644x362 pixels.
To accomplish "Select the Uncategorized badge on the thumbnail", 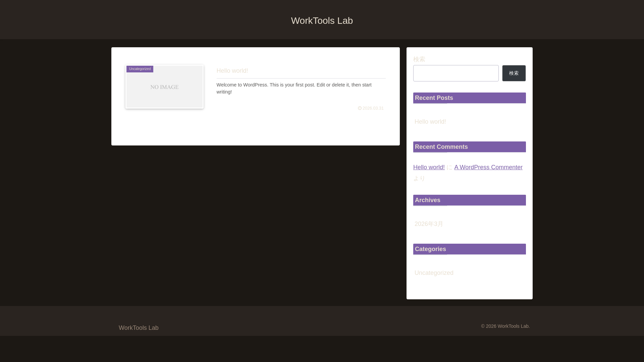I will (140, 69).
